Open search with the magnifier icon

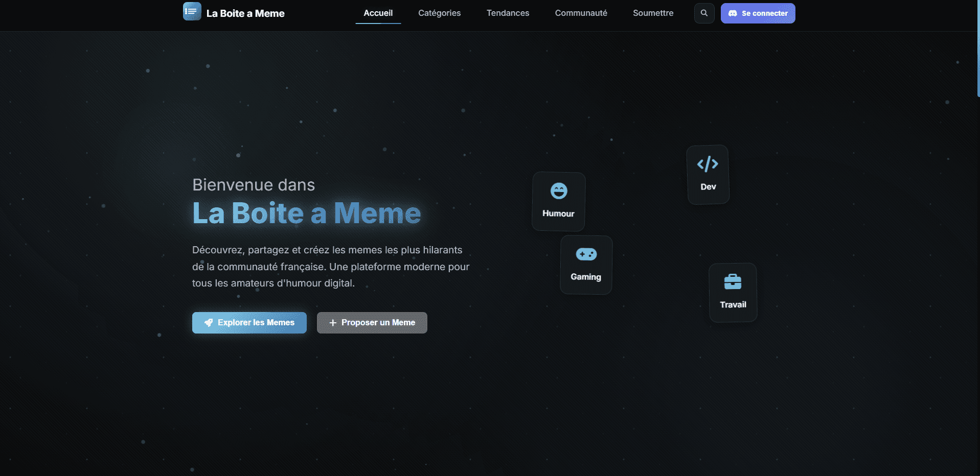(704, 13)
